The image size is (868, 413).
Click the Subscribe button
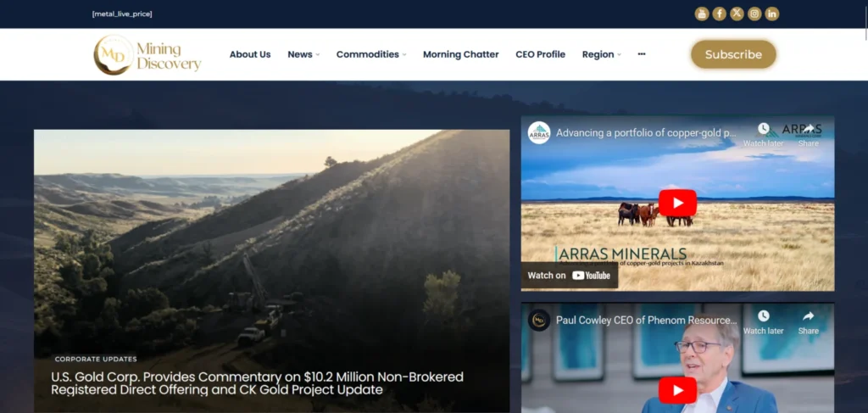(733, 54)
